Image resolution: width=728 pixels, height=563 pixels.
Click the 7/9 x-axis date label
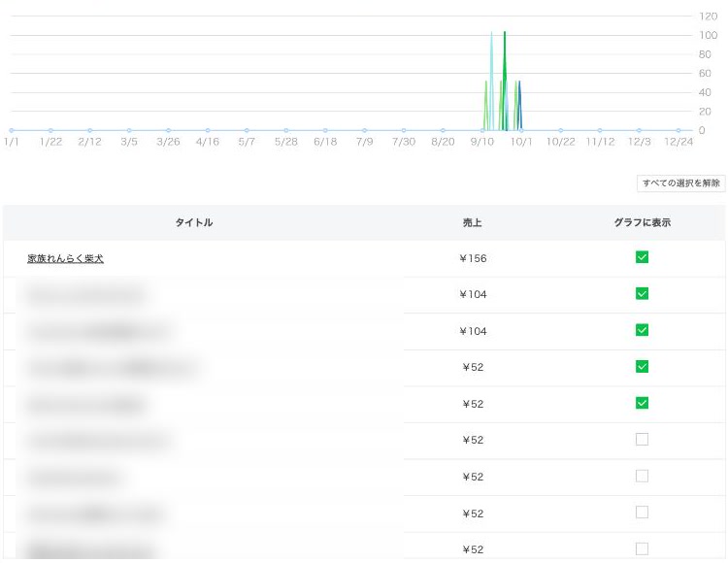click(x=364, y=142)
